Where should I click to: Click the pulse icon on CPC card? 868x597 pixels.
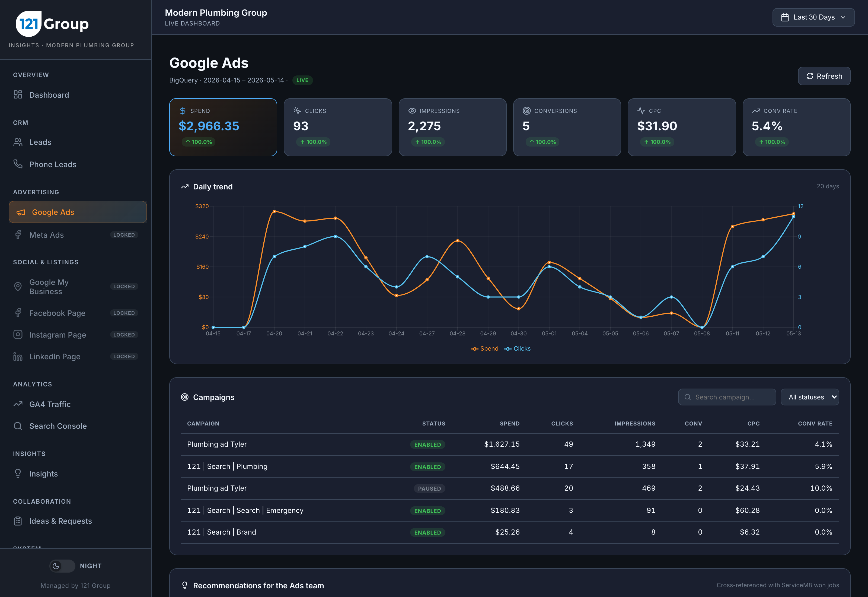click(641, 111)
